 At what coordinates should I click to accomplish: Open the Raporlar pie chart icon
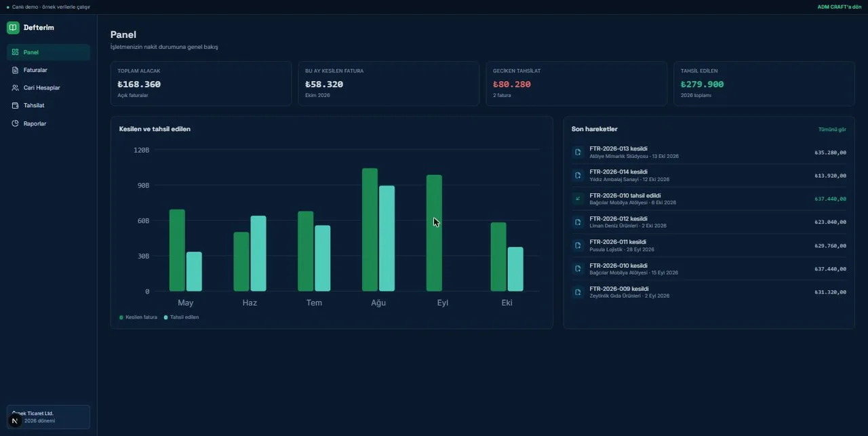point(16,123)
